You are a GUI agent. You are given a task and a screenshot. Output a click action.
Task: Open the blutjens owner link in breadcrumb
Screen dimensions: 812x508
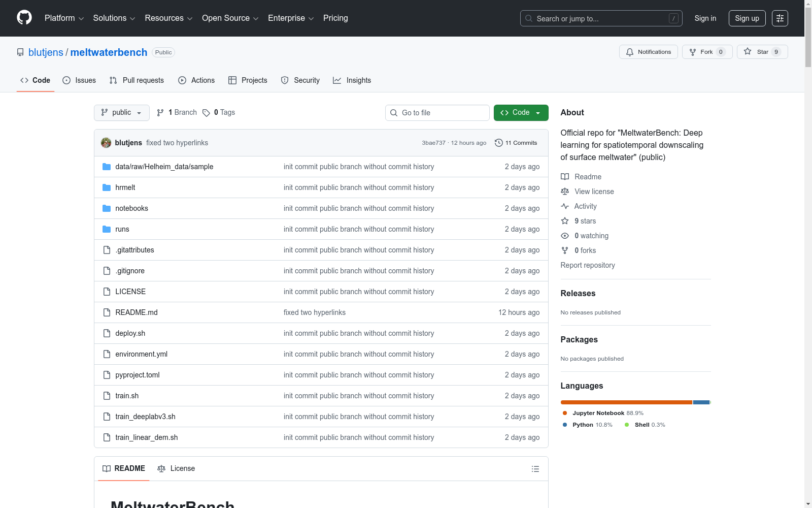[x=46, y=52]
